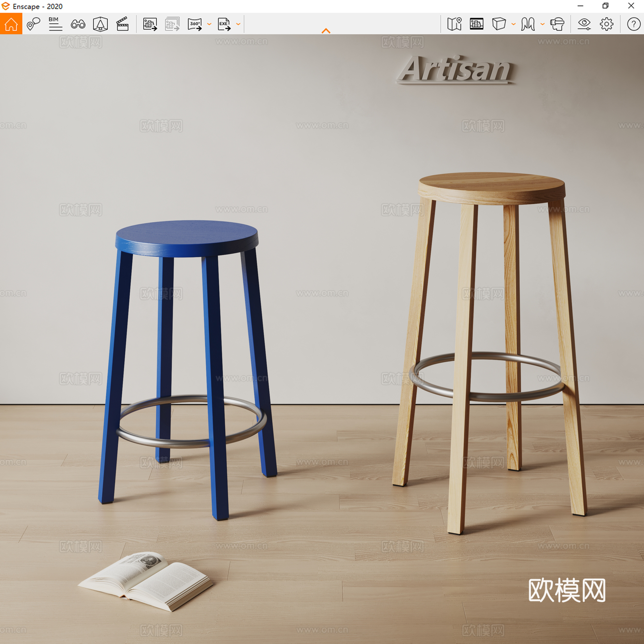Collapse the toolbar with the center chevron
The image size is (644, 644).
click(x=326, y=31)
